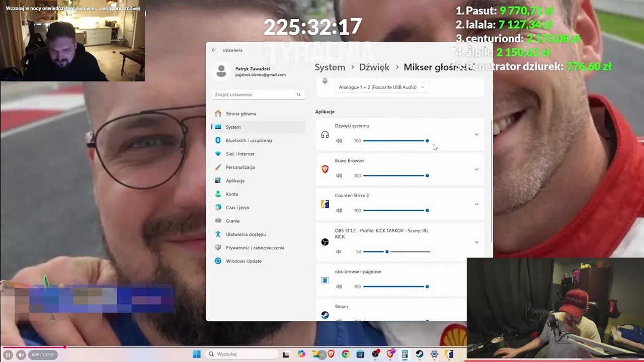Image resolution: width=644 pixels, height=362 pixels.
Task: Click the streamer webcam thumbnail at top-left
Action: tap(72, 41)
